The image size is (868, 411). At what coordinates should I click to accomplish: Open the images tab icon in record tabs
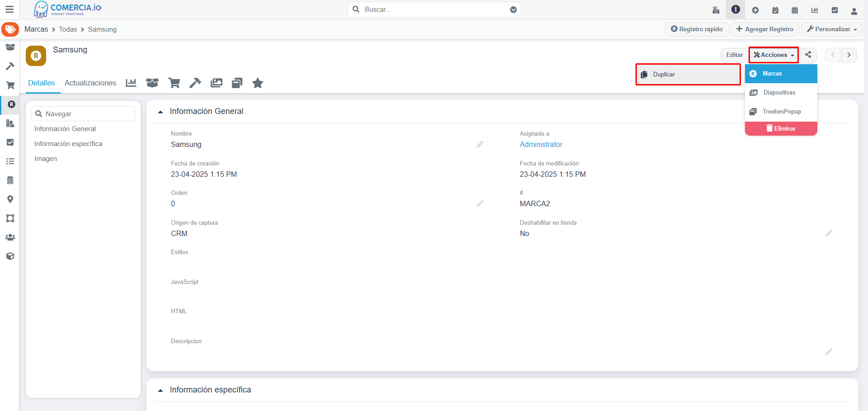point(217,83)
